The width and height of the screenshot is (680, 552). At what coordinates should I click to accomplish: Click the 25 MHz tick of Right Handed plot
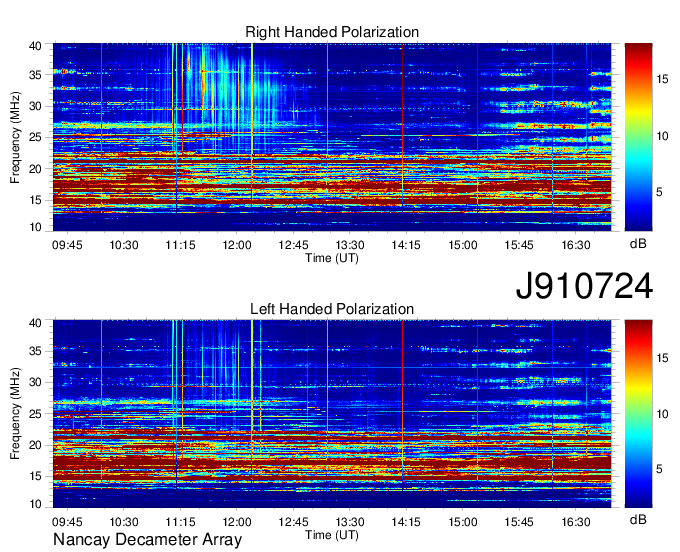(36, 137)
